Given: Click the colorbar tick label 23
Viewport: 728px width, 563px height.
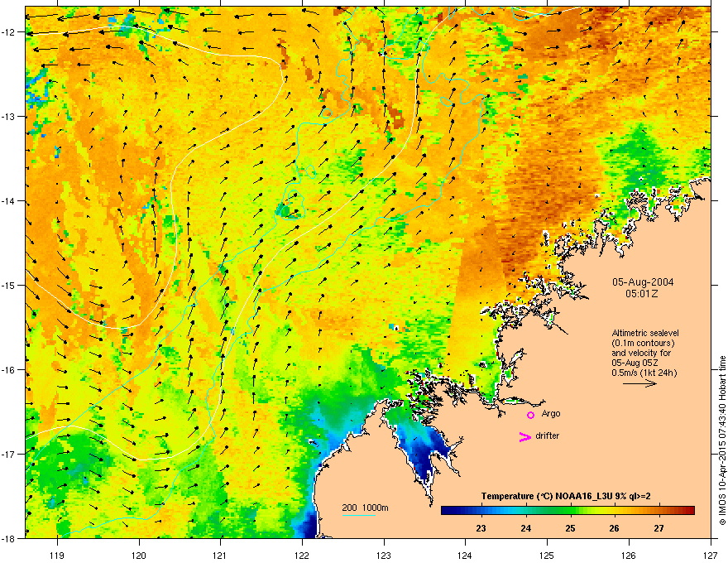Looking at the screenshot, I should coord(481,528).
